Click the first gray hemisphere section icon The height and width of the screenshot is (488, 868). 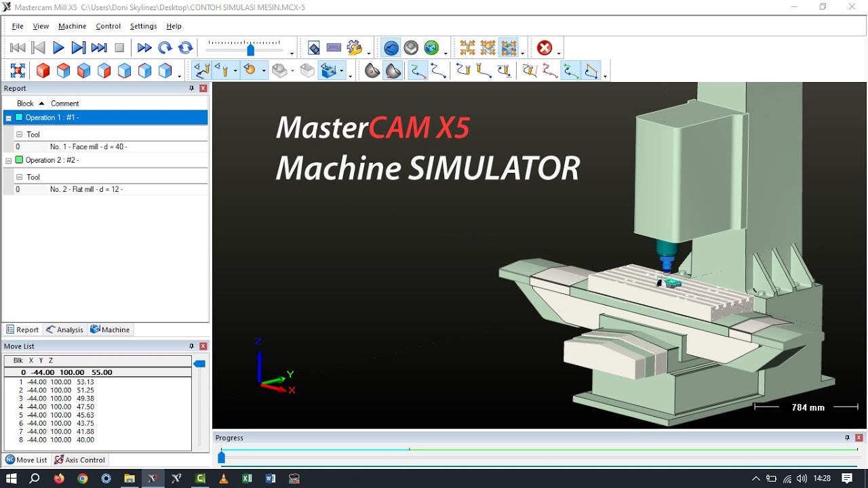pos(372,70)
